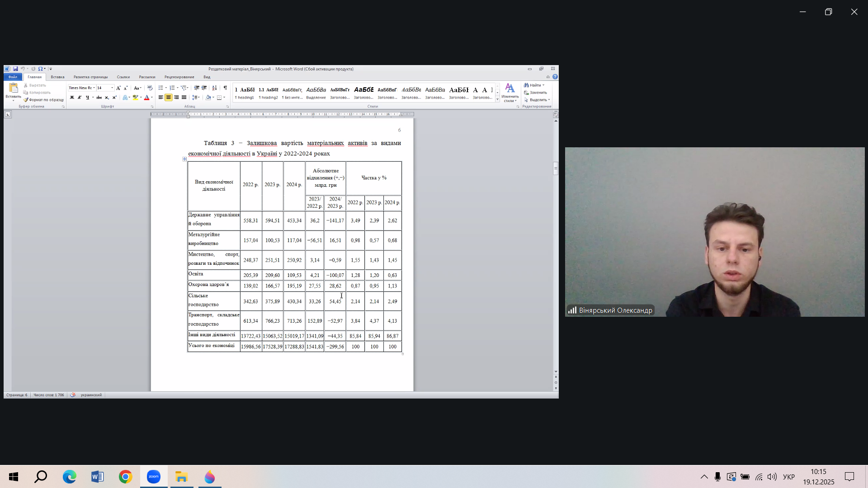Image resolution: width=868 pixels, height=488 pixels.
Task: Open the font size 14 dropdown
Action: tap(112, 88)
